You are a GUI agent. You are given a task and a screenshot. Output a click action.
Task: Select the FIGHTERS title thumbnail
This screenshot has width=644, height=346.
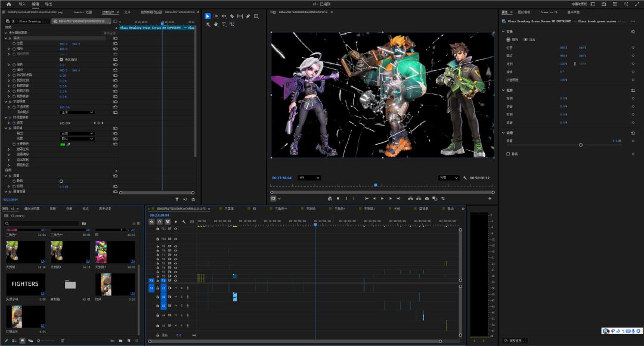point(26,284)
